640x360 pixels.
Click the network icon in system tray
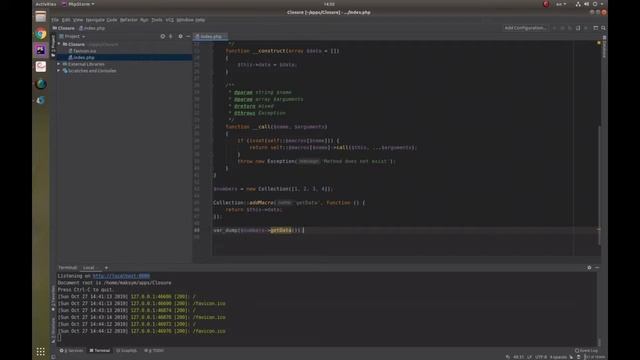tap(578, 4)
